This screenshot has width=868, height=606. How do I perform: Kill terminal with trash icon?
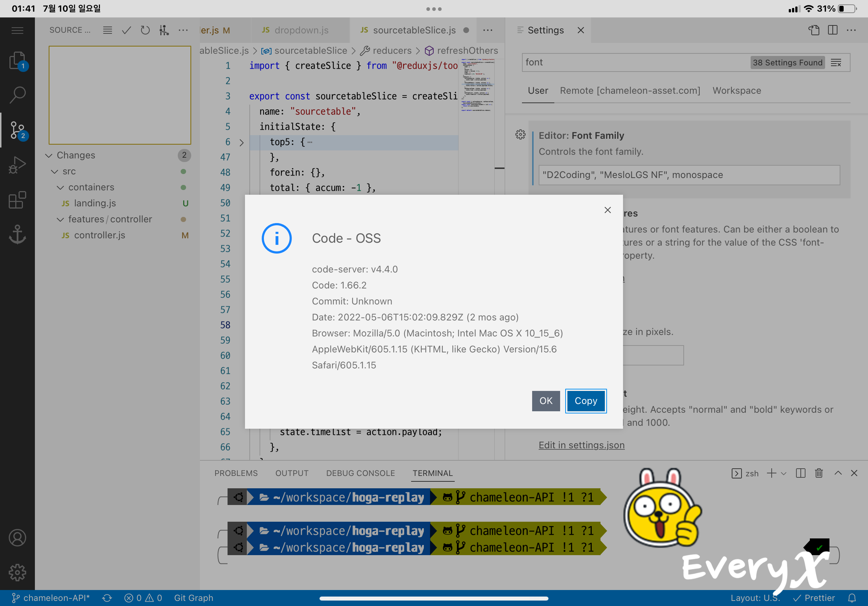click(819, 473)
